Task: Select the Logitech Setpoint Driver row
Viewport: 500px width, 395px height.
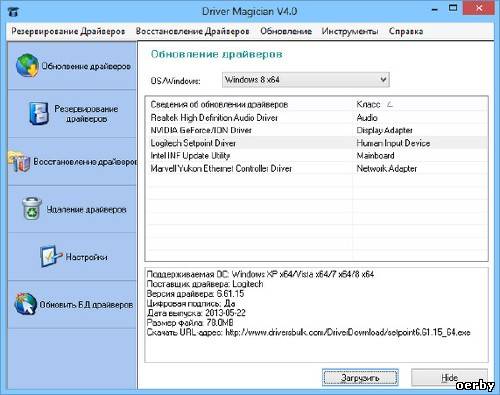Action: click(317, 143)
